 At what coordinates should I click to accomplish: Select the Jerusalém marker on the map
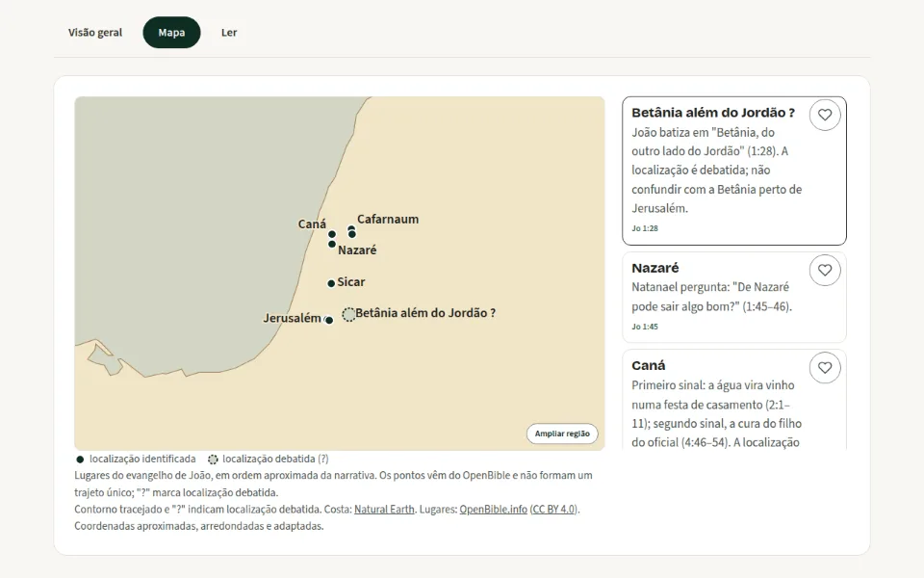point(329,320)
